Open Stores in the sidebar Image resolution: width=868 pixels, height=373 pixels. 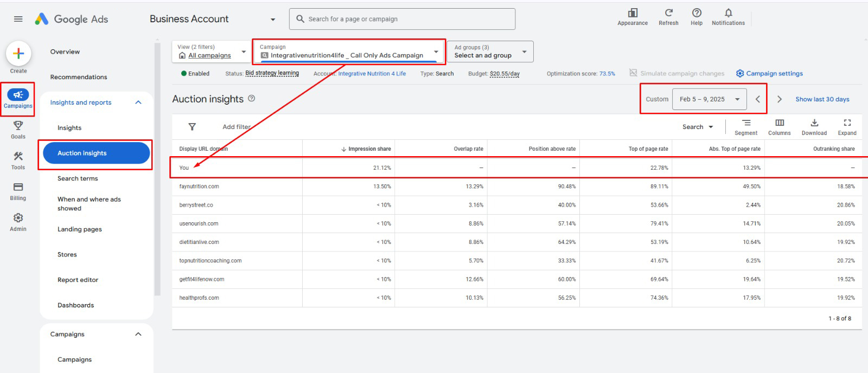[x=67, y=255]
